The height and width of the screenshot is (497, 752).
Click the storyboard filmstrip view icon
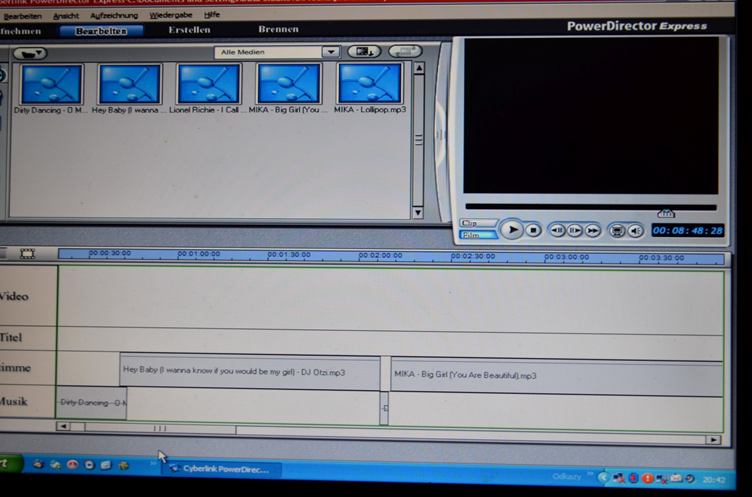[27, 254]
